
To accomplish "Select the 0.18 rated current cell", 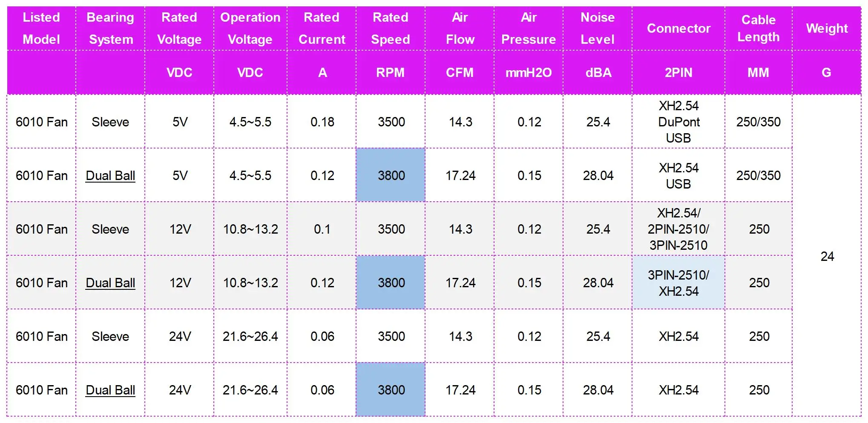I will 322,122.
